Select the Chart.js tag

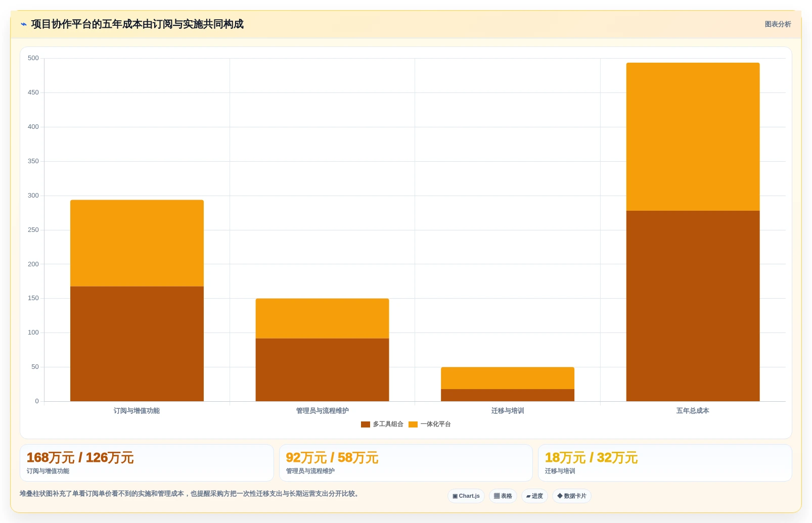[466, 496]
